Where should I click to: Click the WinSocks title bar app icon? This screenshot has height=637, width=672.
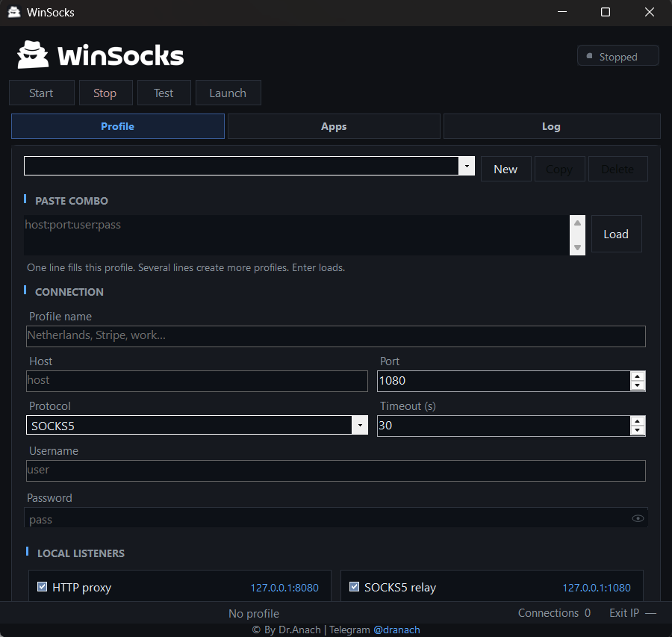coord(14,12)
